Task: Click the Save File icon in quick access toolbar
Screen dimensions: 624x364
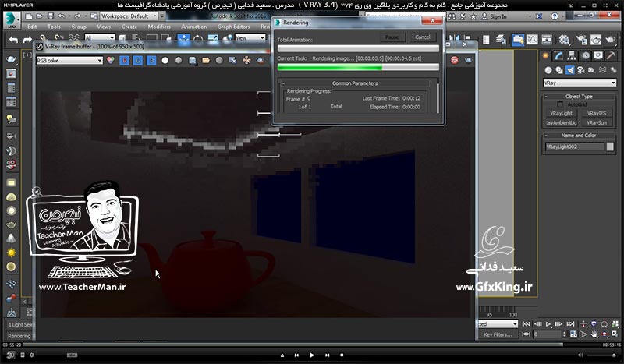Action: [51, 16]
